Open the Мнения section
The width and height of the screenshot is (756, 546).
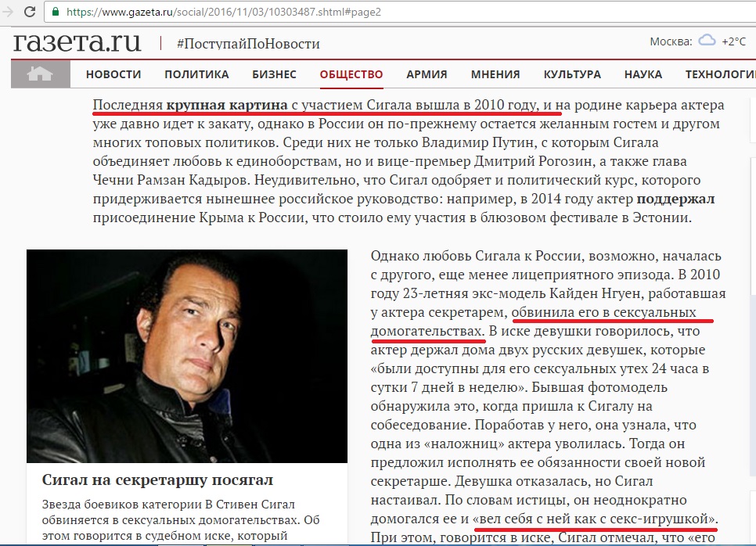(x=495, y=74)
